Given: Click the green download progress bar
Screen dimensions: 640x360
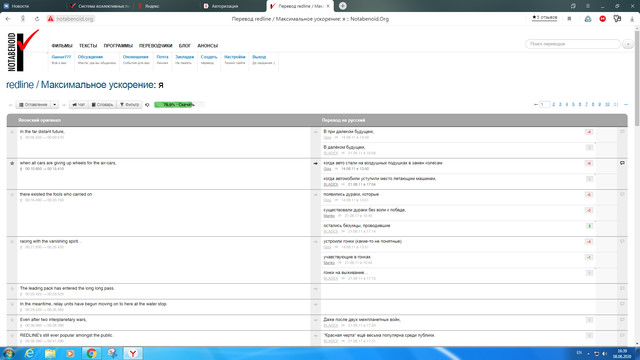Looking at the screenshot, I should (179, 105).
